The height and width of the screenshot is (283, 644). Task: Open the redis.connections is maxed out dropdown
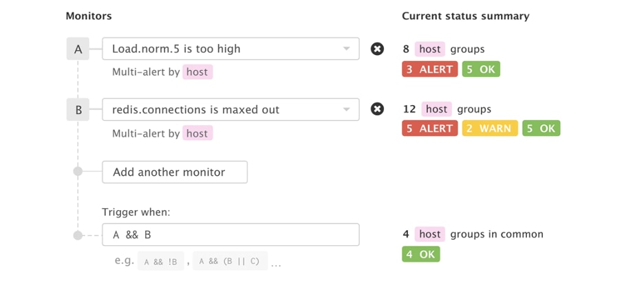230,109
